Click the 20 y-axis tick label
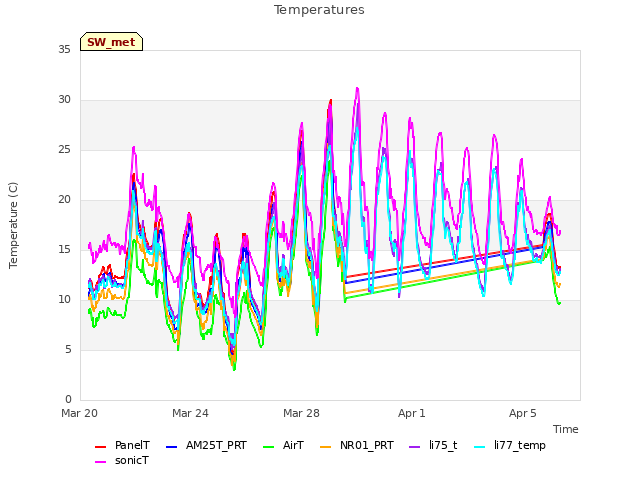The height and width of the screenshot is (480, 640). 64,200
